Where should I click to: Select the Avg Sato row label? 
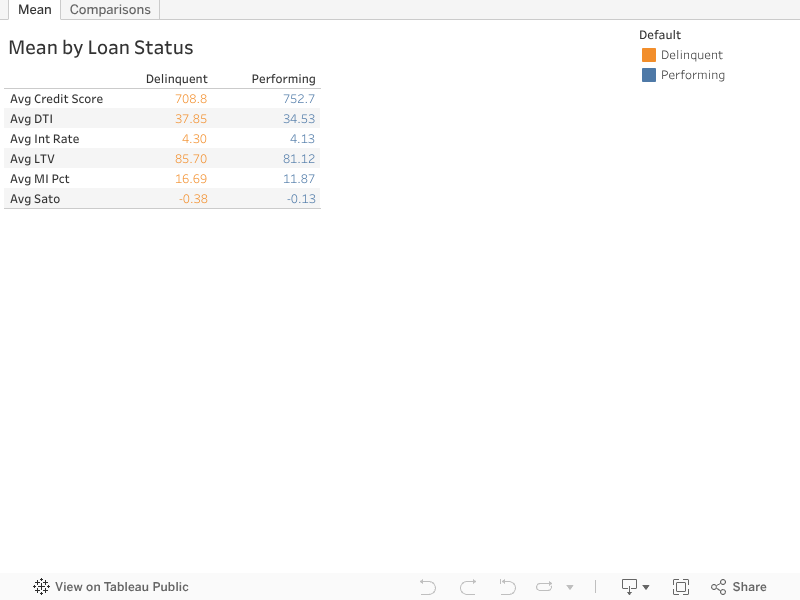35,199
